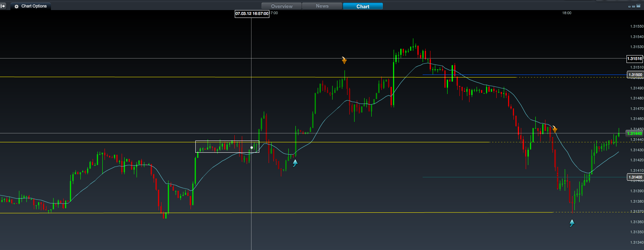
Task: Click the orange sell arrow near 1.31516 line
Action: pos(344,60)
